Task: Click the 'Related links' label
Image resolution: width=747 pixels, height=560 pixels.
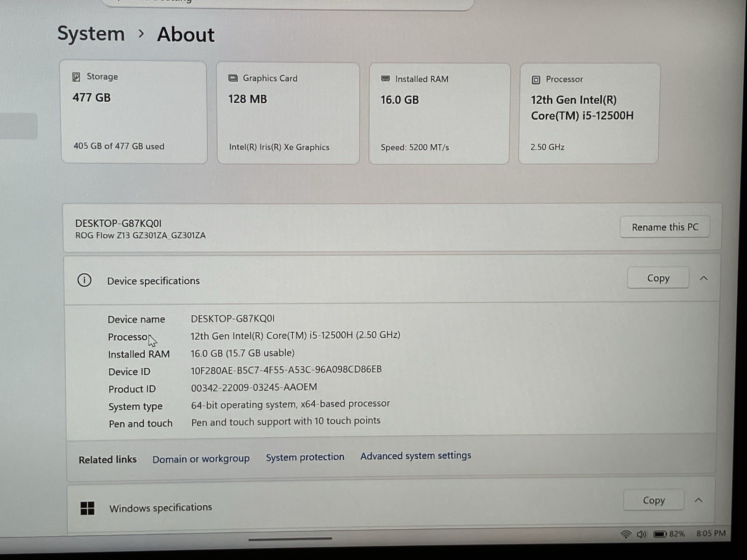Action: (x=107, y=460)
